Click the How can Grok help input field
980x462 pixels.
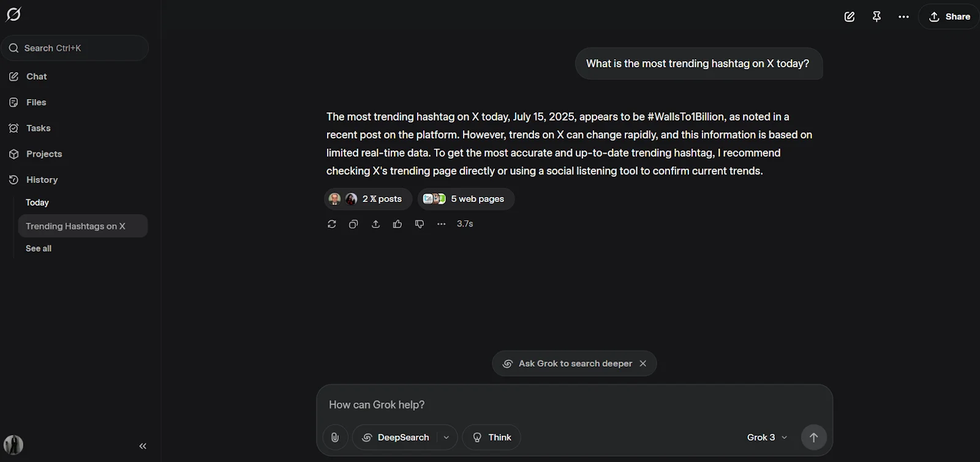coord(574,404)
